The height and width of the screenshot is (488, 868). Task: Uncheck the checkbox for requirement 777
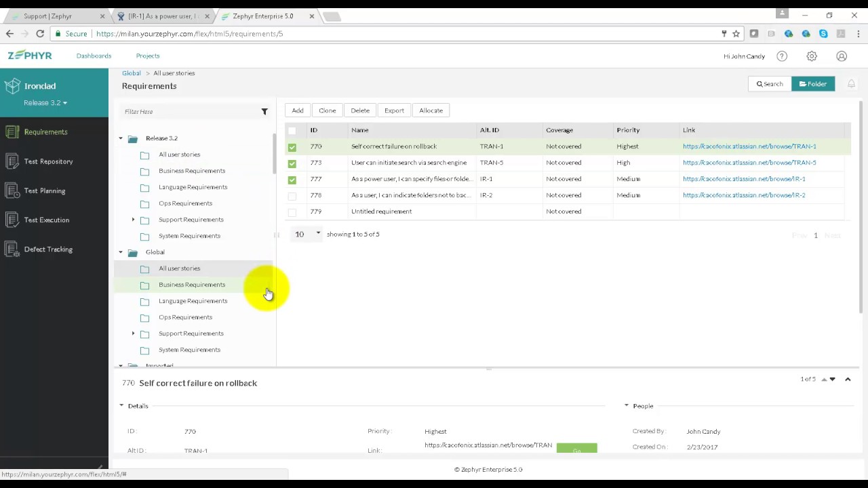292,180
